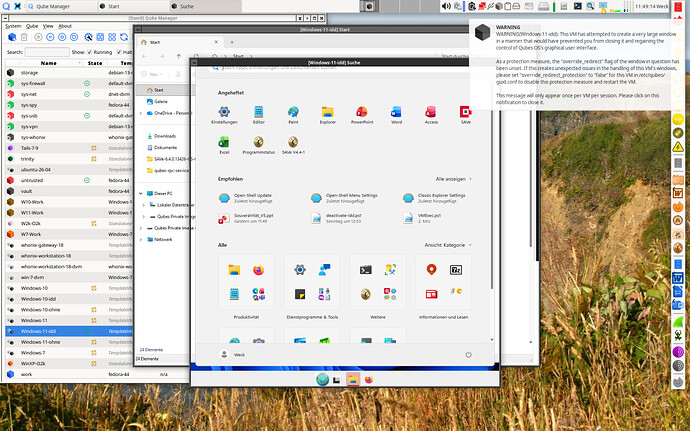Select Galerie in Explorer sidebar

coord(158,101)
